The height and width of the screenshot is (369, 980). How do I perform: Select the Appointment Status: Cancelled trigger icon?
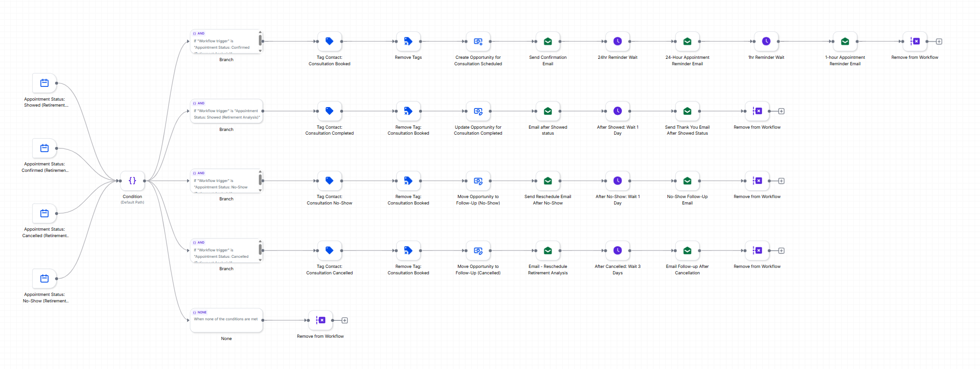coord(45,213)
